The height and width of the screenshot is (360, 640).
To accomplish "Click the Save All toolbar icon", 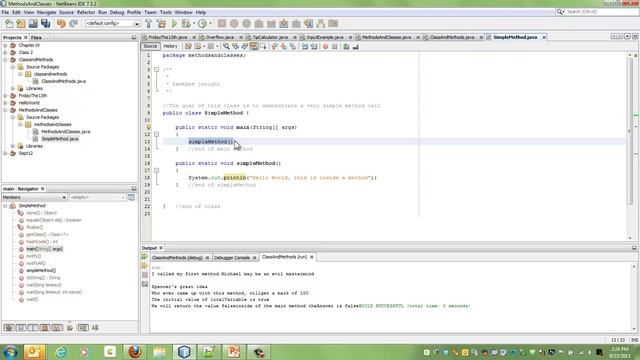I will pos(45,24).
